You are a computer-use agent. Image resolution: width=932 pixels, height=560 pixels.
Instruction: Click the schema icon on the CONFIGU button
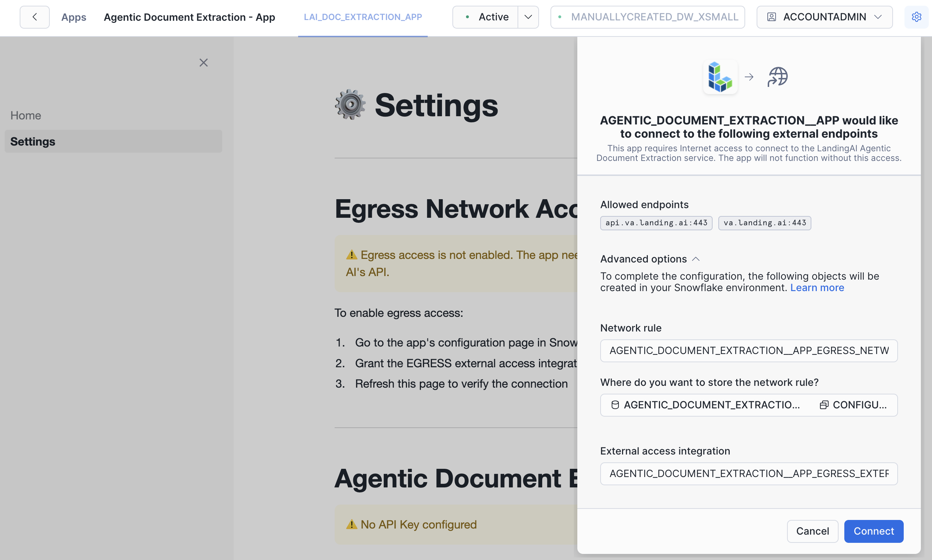coord(824,404)
